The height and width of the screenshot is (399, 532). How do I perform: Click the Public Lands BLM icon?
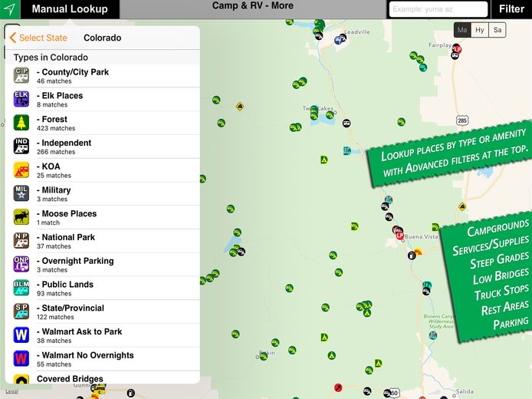point(21,288)
